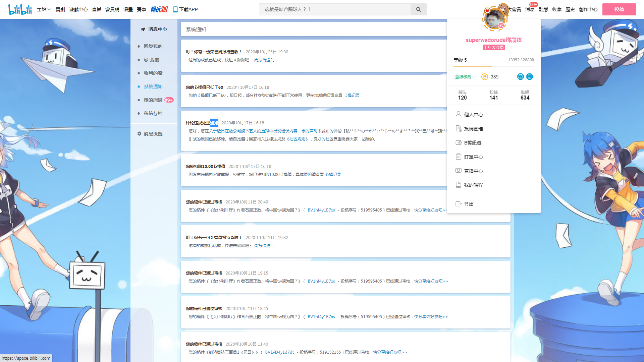Viewport: 644px width, 362px height.
Task: Click the 我的課程 course icon
Action: coord(458,185)
